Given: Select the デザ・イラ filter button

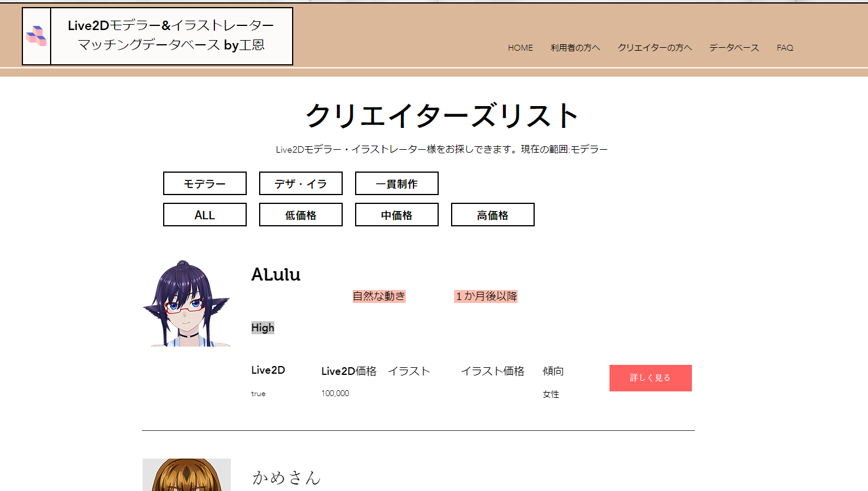Looking at the screenshot, I should [300, 183].
